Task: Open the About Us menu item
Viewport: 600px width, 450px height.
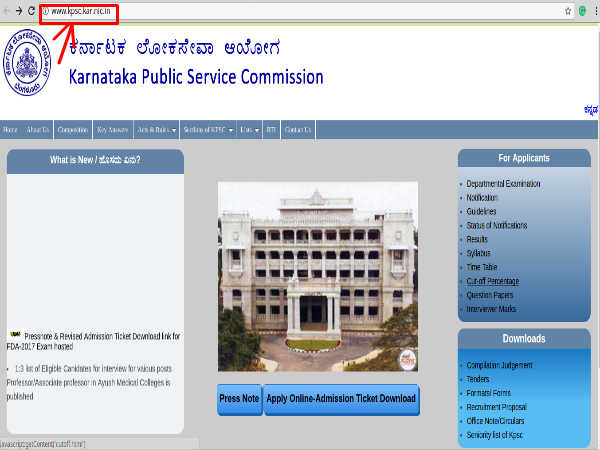Action: [38, 130]
